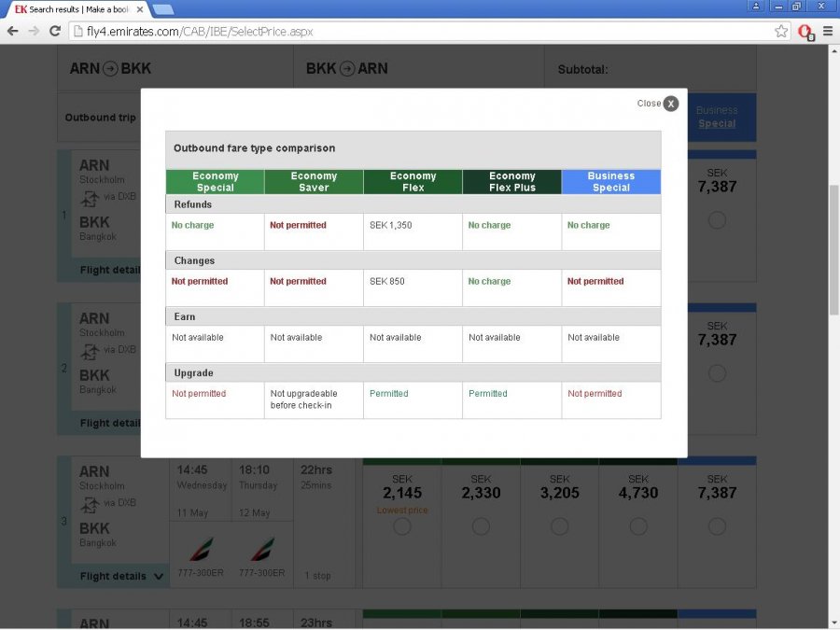Bookmark page with the star icon

[x=781, y=32]
